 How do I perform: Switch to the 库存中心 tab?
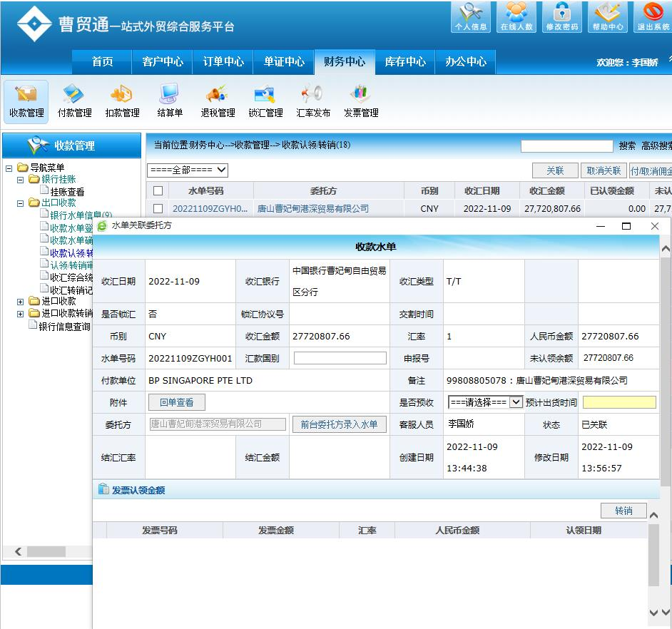click(x=405, y=62)
